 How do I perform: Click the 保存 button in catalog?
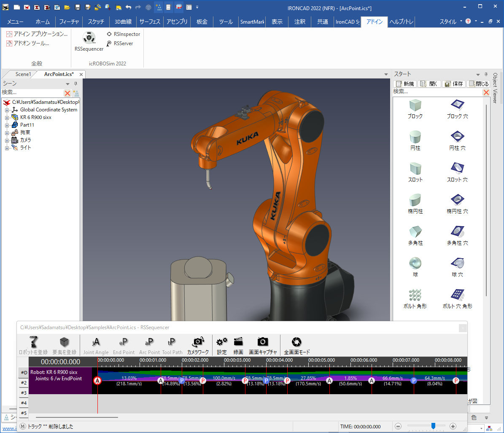coord(454,84)
